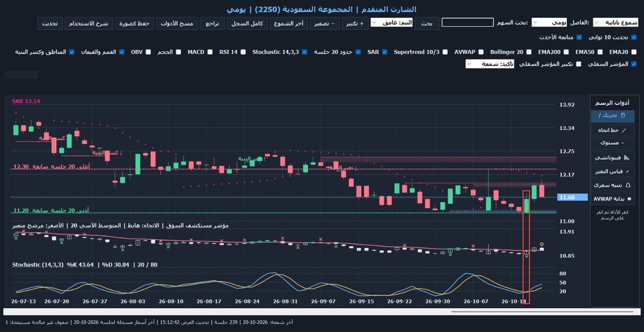Screen dimensions: 644x332
Task: Enable the الحجم volume checkbox
Action: click(178, 52)
